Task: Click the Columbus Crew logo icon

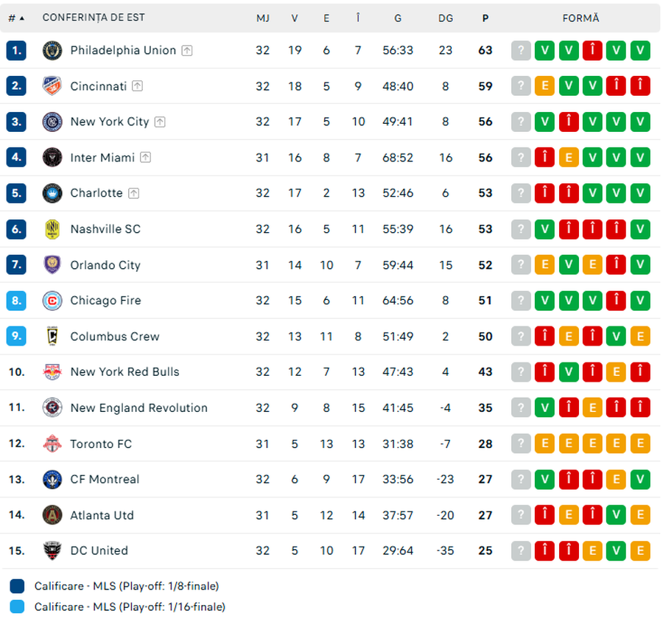Action: pos(52,336)
